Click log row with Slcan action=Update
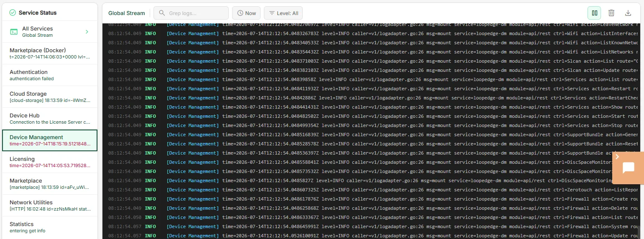Screen dimensions: 644x239 (371, 70)
